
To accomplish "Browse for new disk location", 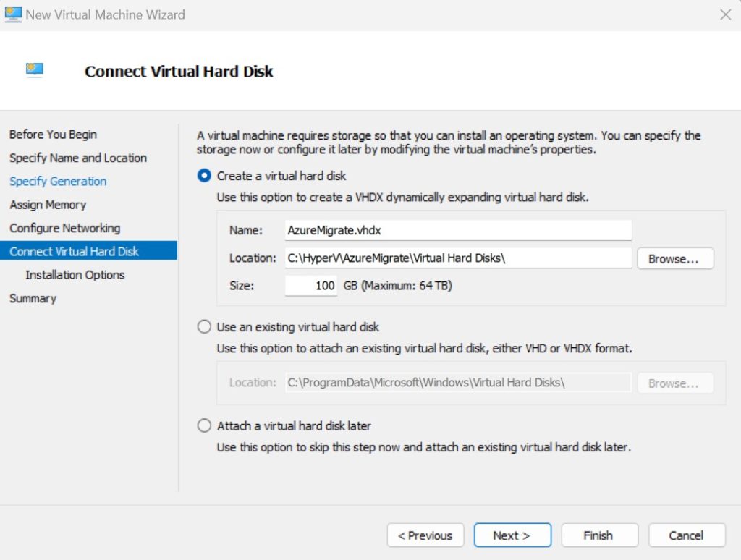I will 675,258.
